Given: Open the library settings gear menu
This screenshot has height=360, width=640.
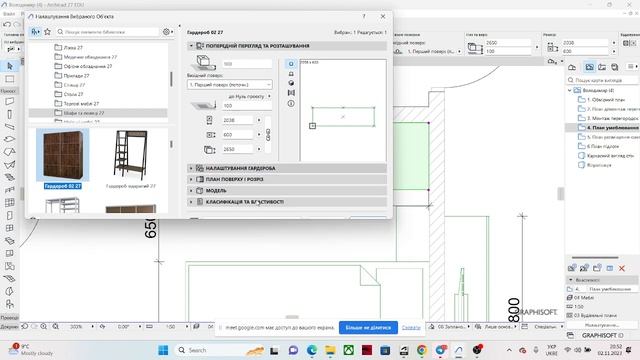Looking at the screenshot, I should point(167,32).
